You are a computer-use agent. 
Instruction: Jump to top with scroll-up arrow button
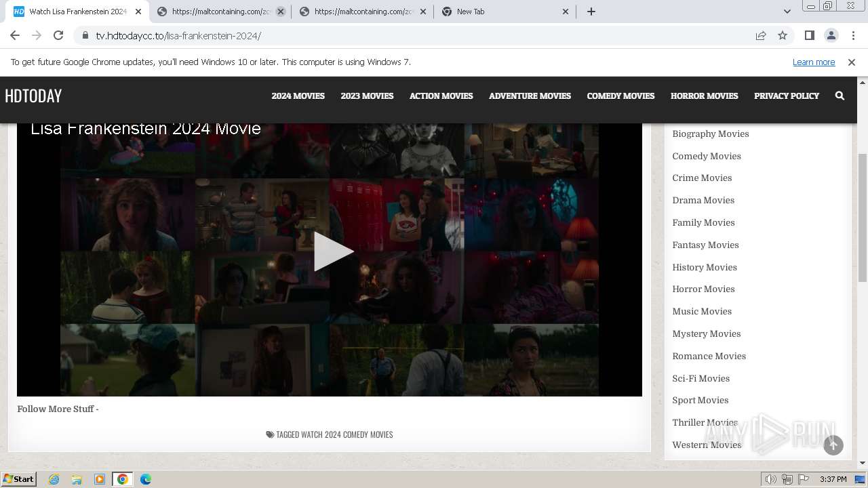833,445
